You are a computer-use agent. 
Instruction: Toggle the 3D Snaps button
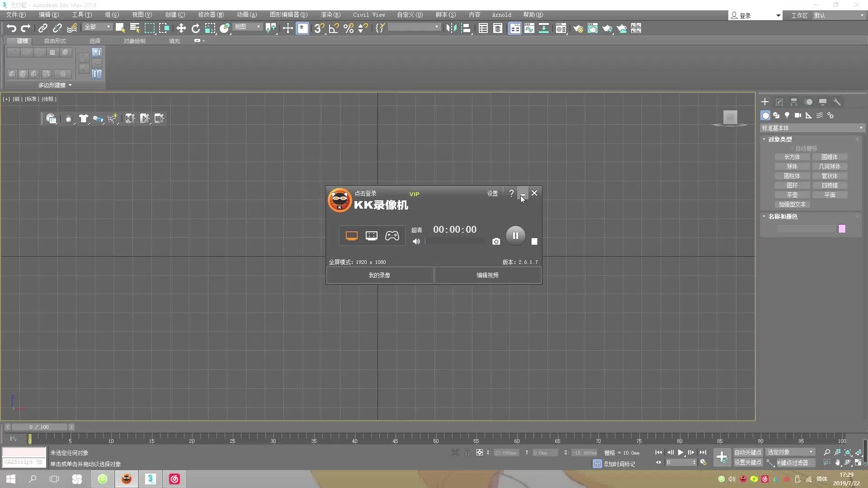pyautogui.click(x=319, y=28)
